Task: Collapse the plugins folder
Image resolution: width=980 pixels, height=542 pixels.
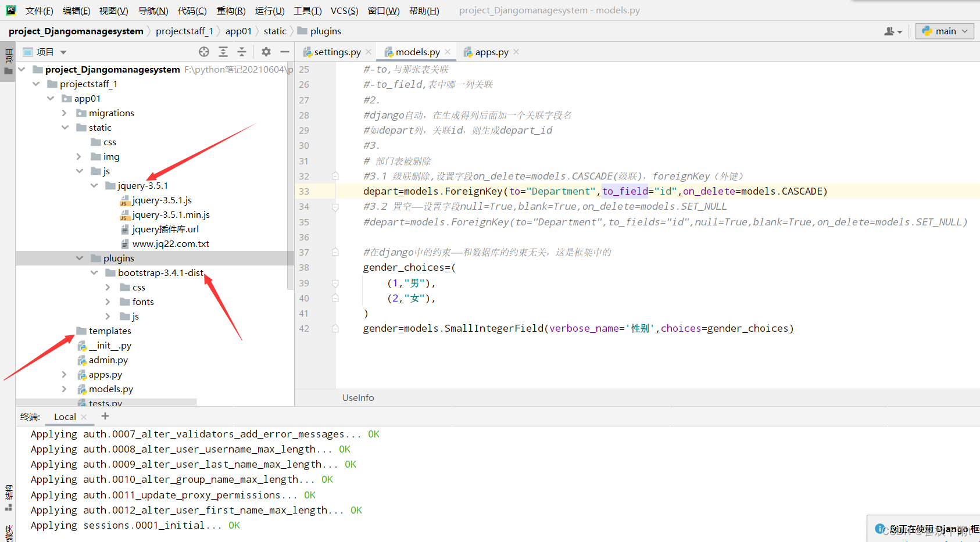Action: click(x=80, y=259)
